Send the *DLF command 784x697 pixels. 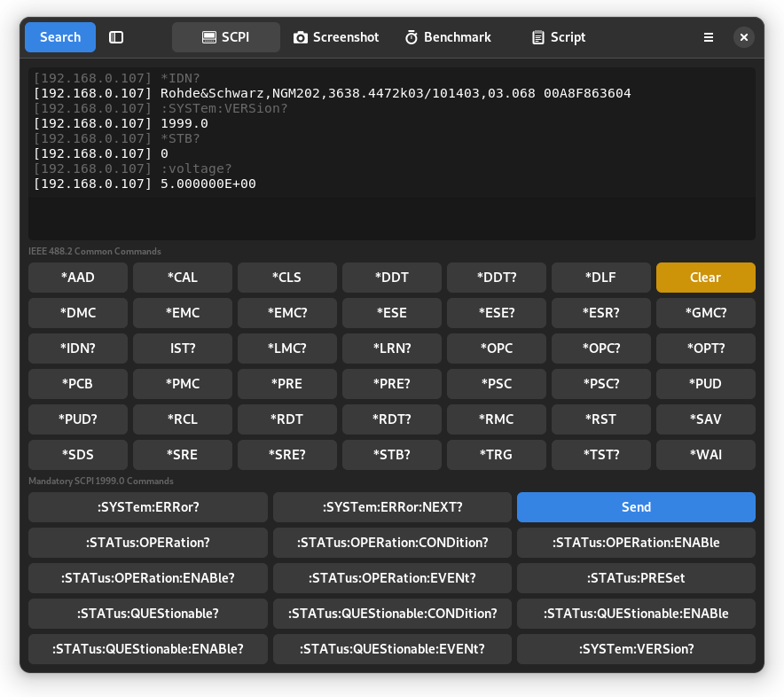(x=601, y=278)
